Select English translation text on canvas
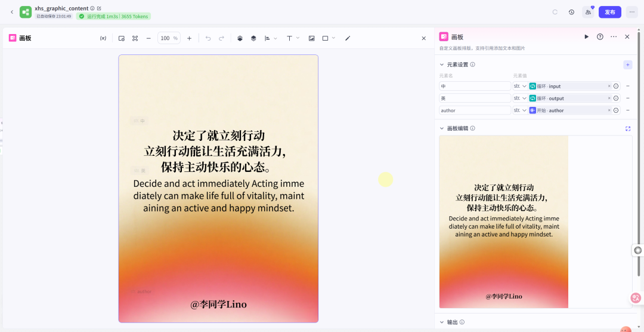This screenshot has height=332, width=644. [218, 196]
